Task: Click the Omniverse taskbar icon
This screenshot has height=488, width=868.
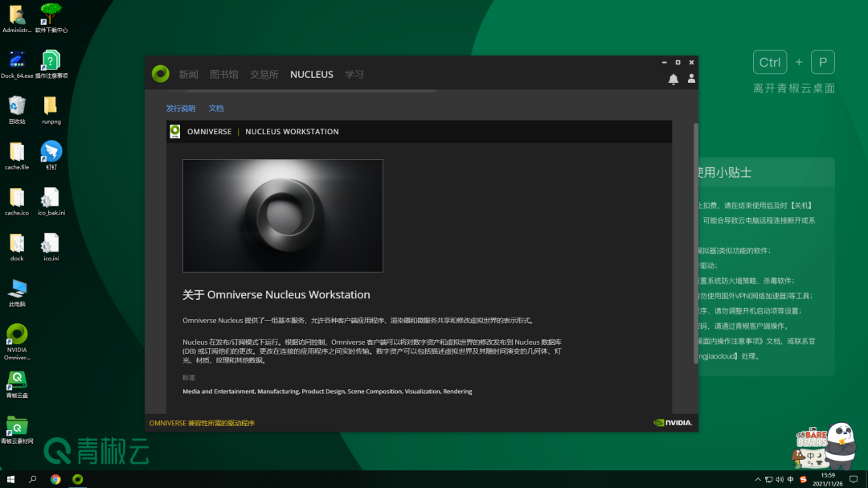Action: 77,479
